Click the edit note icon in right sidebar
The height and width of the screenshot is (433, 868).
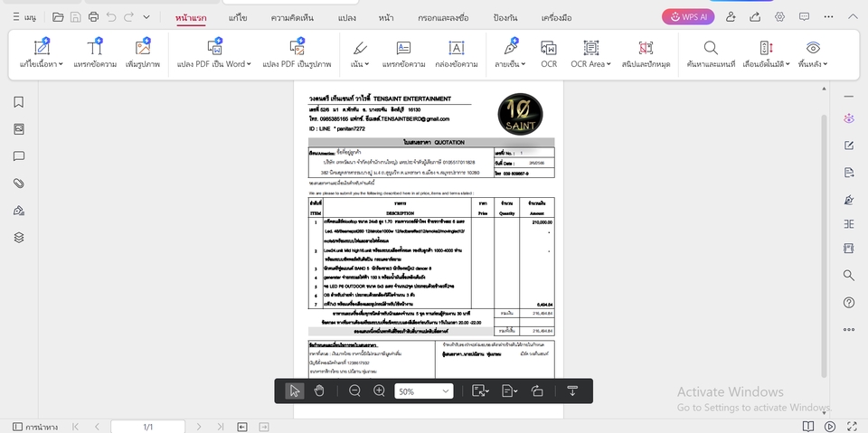click(x=849, y=146)
